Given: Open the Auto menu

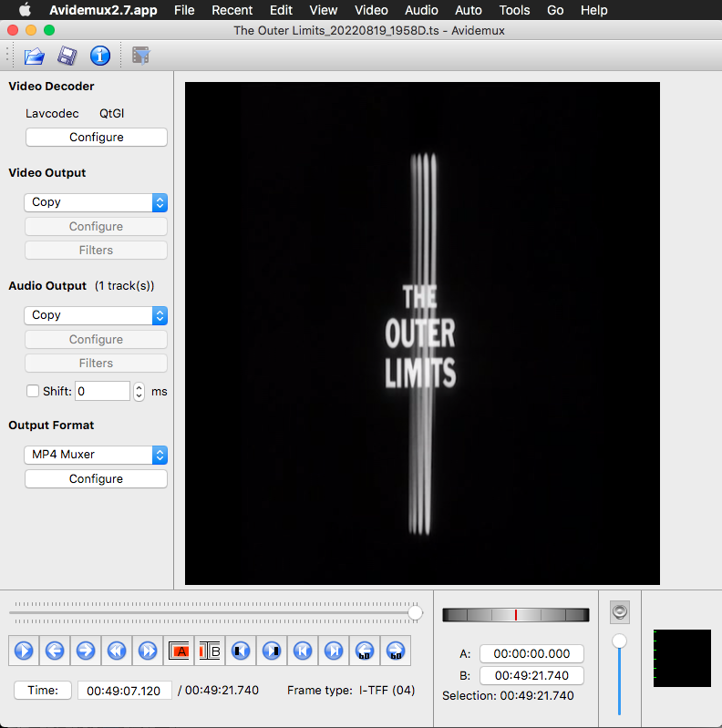Looking at the screenshot, I should coord(469,10).
